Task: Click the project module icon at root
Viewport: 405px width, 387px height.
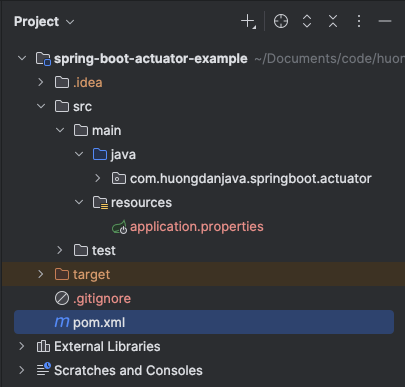Action: pyautogui.click(x=43, y=59)
